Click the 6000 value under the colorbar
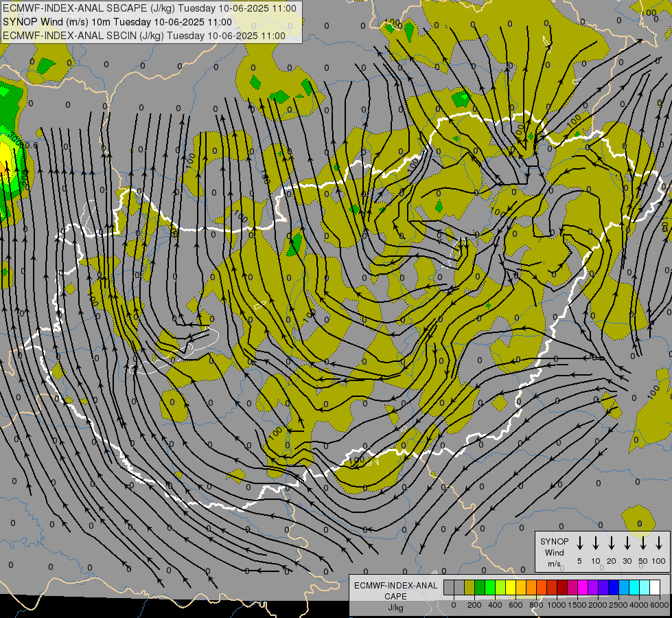This screenshot has height=618, width=672. (660, 605)
